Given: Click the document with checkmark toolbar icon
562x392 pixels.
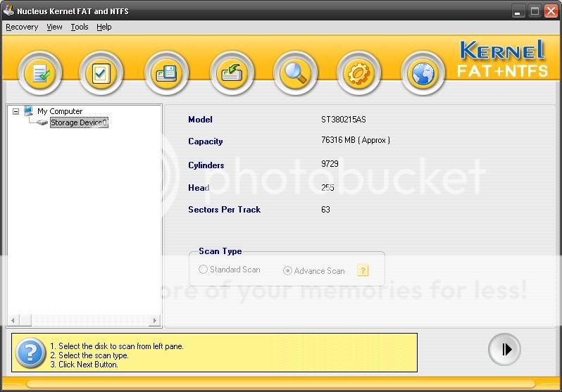Looking at the screenshot, I should 39,73.
